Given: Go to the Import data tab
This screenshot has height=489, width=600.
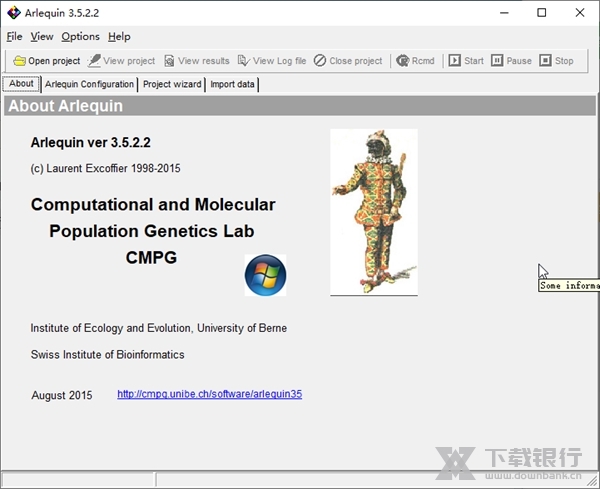Looking at the screenshot, I should pyautogui.click(x=231, y=84).
